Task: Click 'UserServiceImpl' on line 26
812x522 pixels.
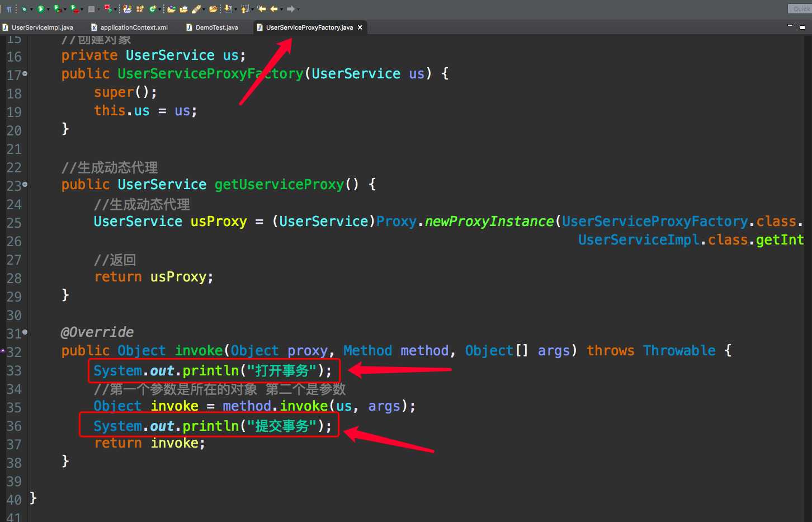Action: point(639,240)
